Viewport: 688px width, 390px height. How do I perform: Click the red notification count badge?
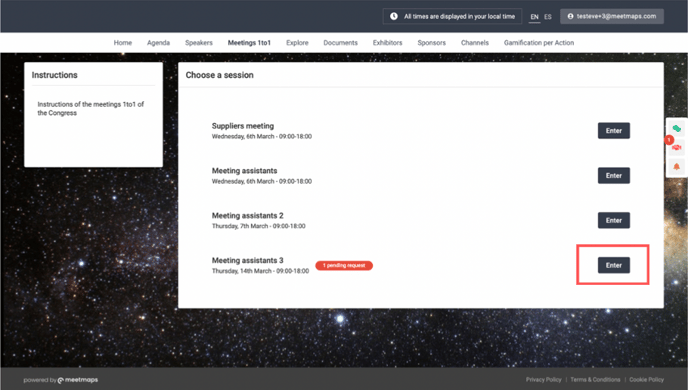tap(669, 140)
